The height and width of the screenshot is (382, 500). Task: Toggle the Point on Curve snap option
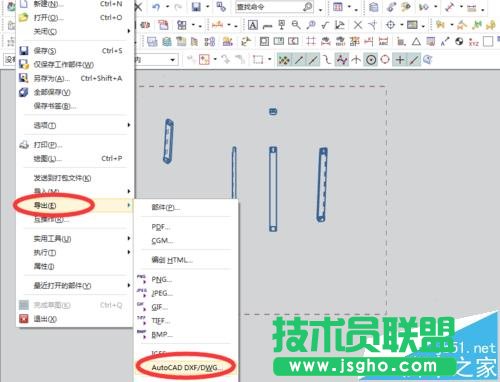pyautogui.click(x=414, y=60)
